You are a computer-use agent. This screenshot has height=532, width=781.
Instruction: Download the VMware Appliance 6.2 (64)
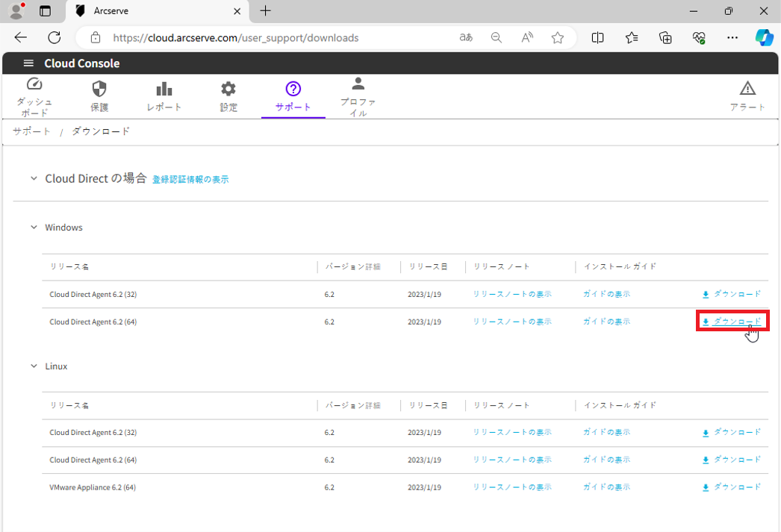coord(732,487)
